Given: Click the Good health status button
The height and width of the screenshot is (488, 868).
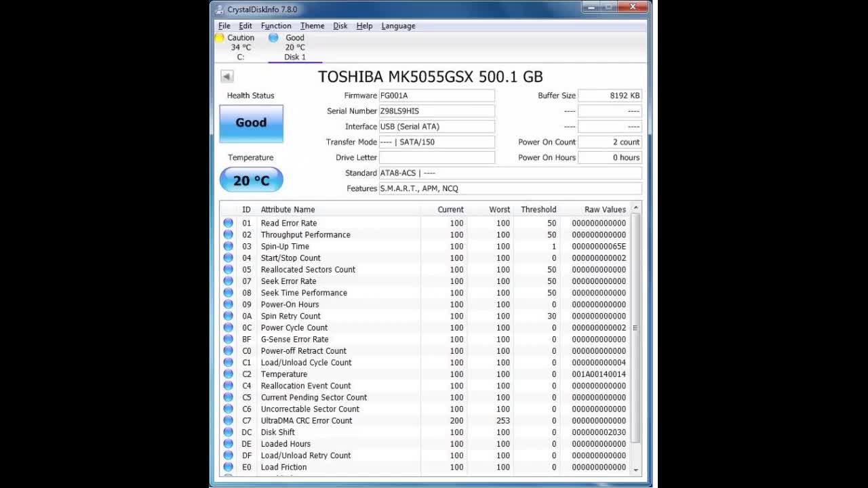Looking at the screenshot, I should click(x=251, y=123).
